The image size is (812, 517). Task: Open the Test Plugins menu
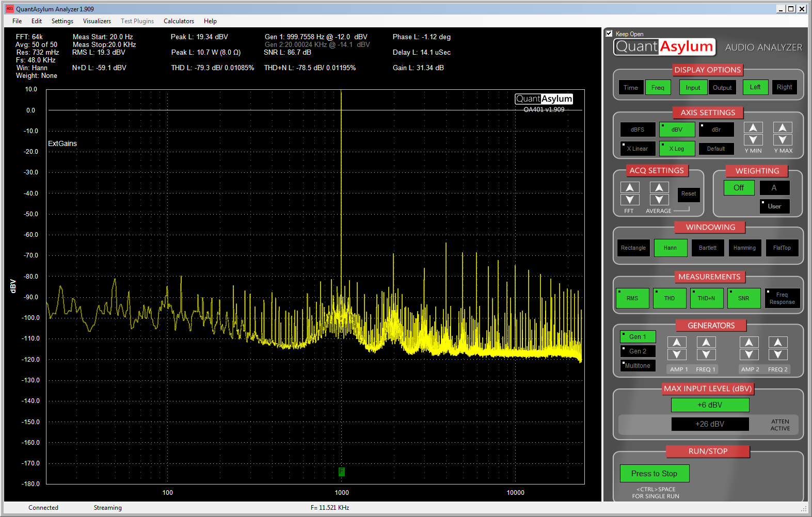137,21
